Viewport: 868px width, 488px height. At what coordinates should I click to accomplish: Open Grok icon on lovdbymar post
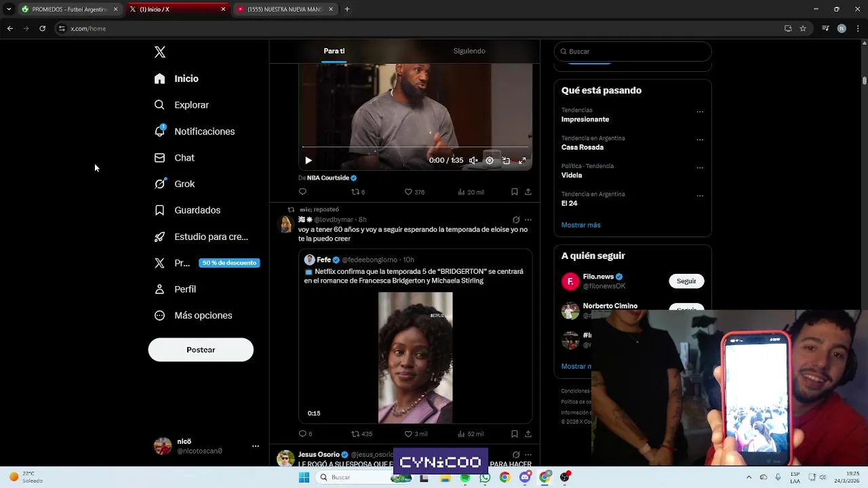point(516,220)
